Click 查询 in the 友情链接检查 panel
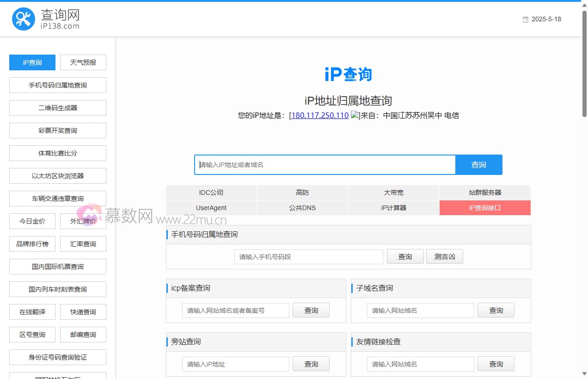Viewport: 588px width, 379px height. coord(496,364)
